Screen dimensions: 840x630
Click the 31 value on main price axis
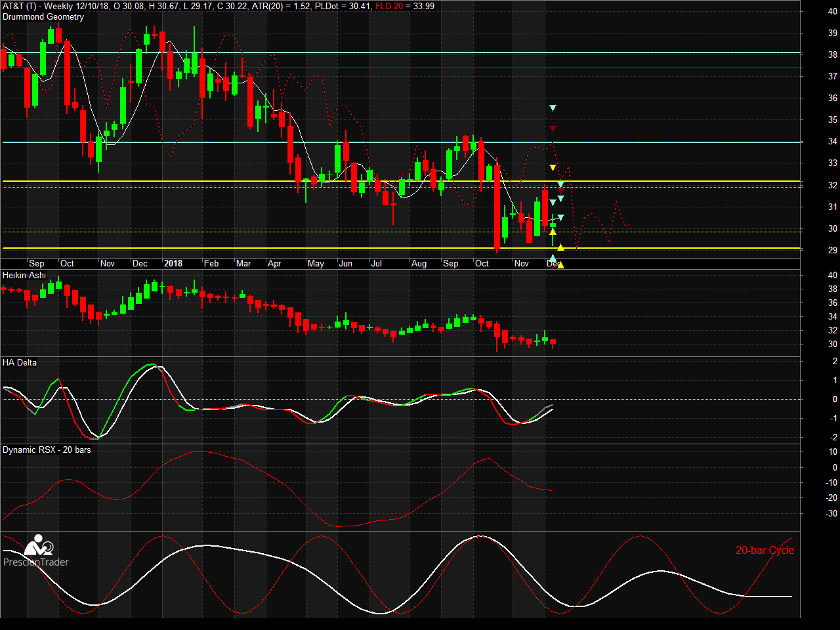832,207
